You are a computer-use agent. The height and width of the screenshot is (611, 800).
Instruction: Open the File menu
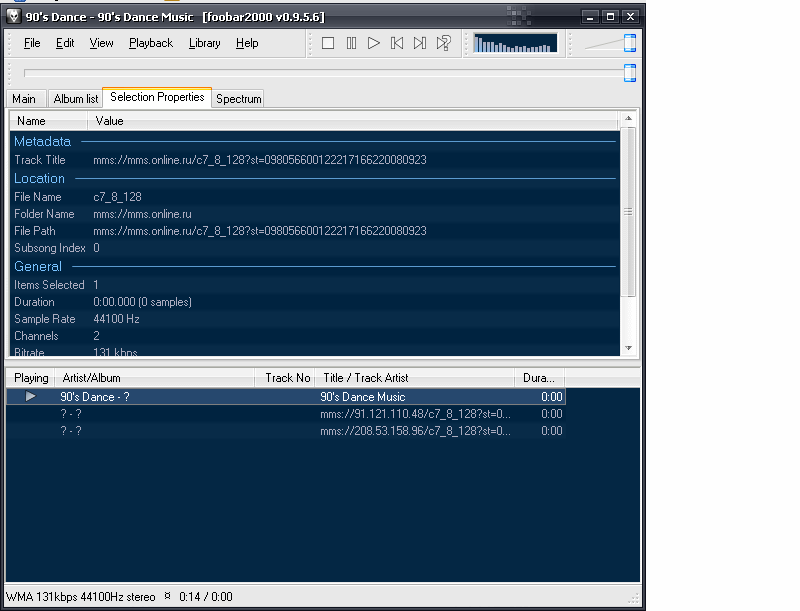(32, 43)
